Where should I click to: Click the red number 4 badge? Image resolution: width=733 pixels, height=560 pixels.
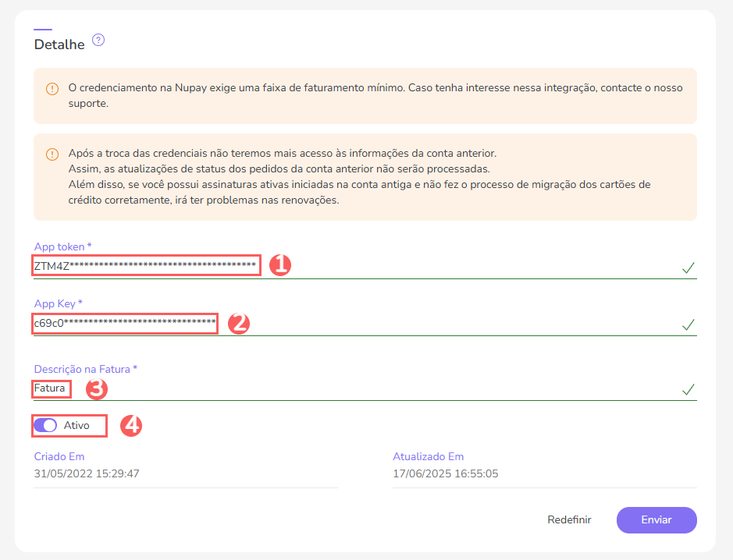tap(130, 426)
